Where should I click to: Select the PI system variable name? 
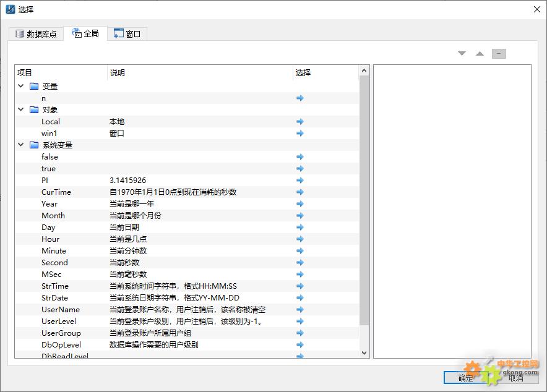(x=45, y=181)
